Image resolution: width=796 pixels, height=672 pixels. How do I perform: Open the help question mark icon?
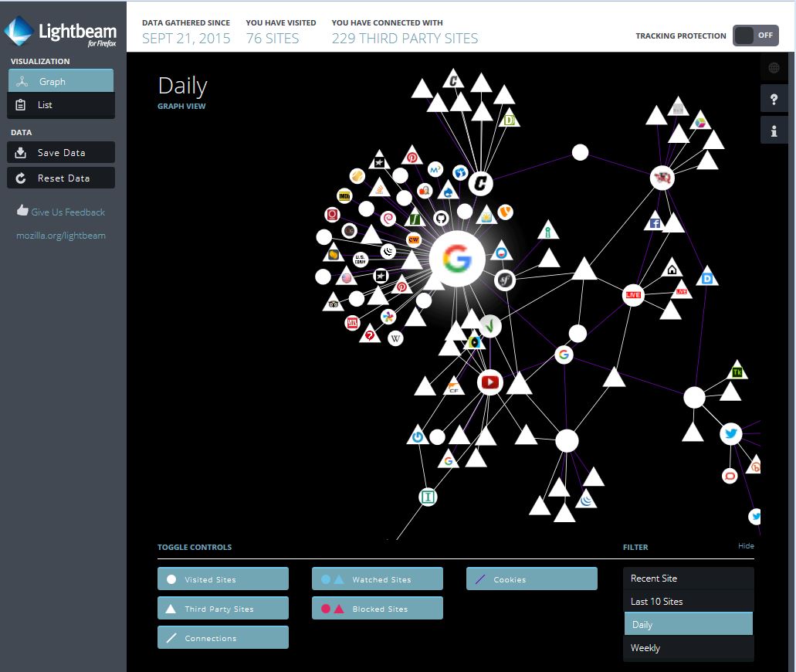point(774,99)
